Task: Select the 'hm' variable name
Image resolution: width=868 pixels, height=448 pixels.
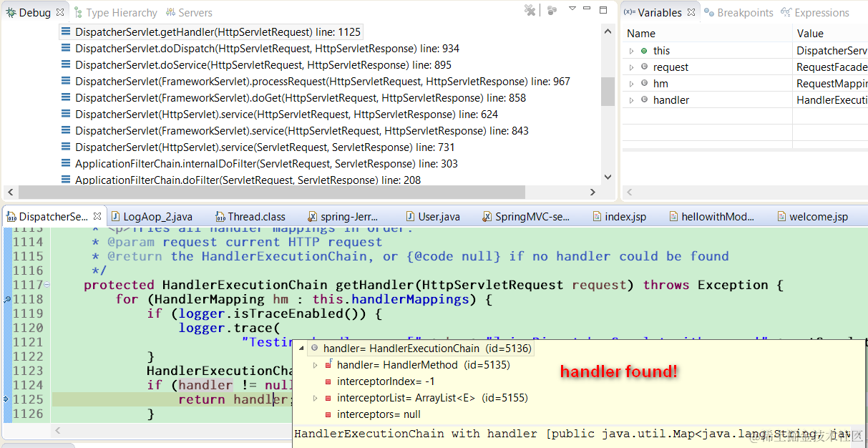Action: tap(660, 84)
